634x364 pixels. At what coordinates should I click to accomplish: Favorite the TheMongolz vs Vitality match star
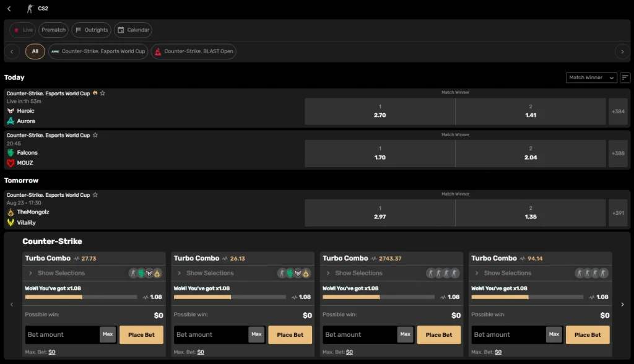95,195
